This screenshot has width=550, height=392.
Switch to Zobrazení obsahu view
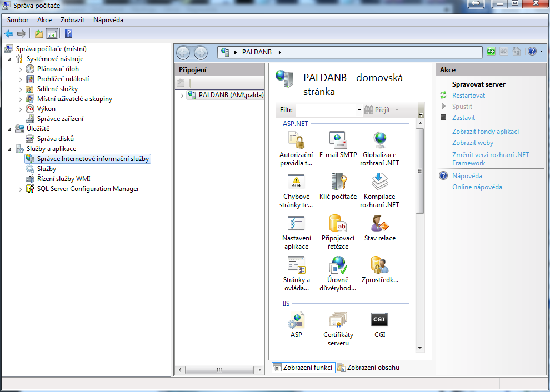[368, 368]
